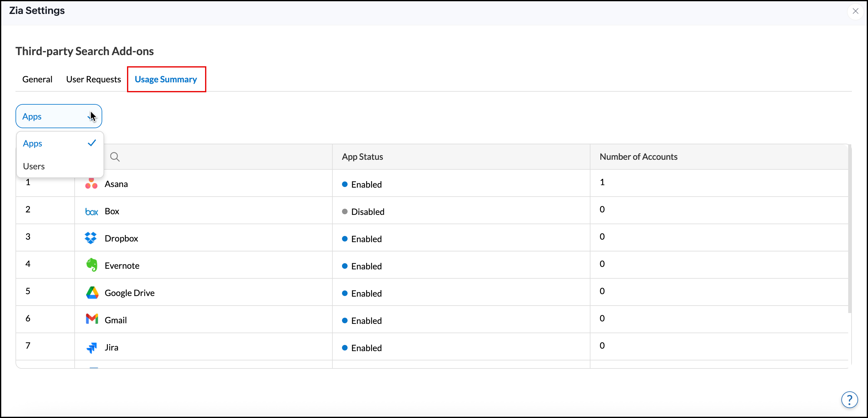The height and width of the screenshot is (418, 868).
Task: Click the Gmail icon
Action: pos(92,319)
